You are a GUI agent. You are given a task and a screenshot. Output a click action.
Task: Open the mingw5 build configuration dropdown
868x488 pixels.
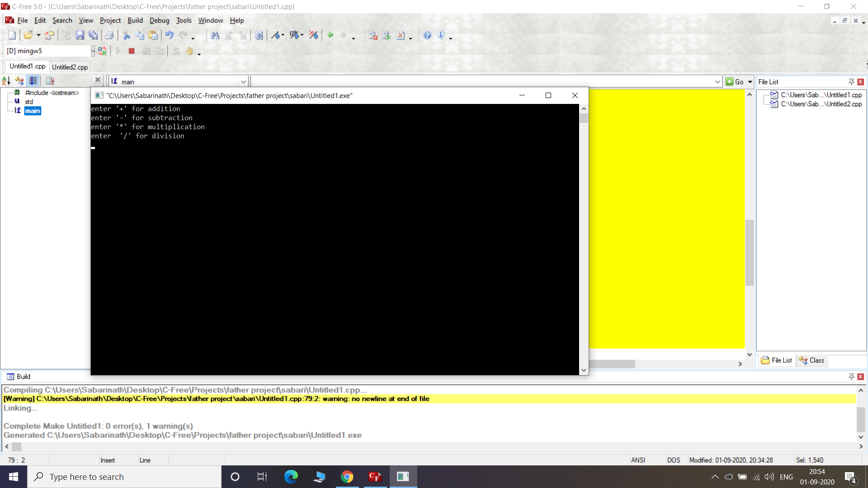[94, 51]
